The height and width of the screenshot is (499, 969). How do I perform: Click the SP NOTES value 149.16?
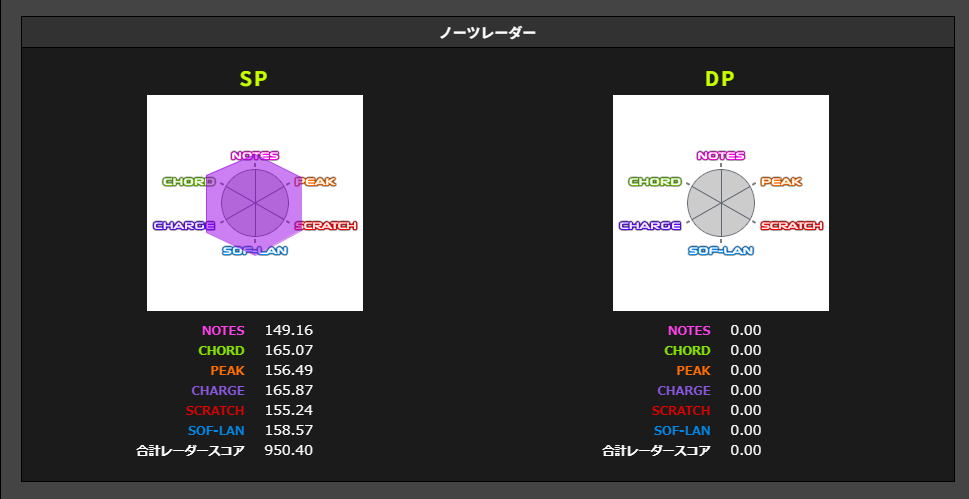point(289,331)
